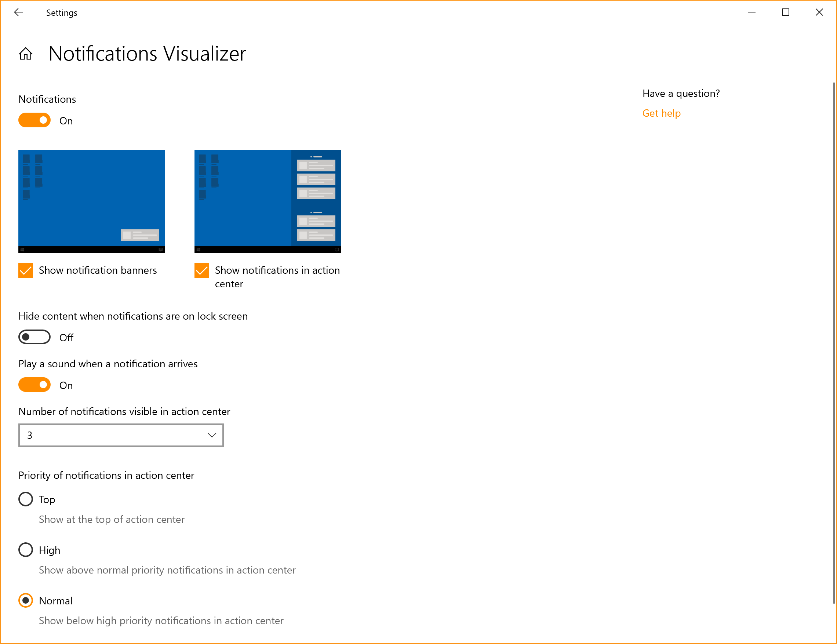This screenshot has height=644, width=837.
Task: Click the home icon button
Action: pos(25,53)
